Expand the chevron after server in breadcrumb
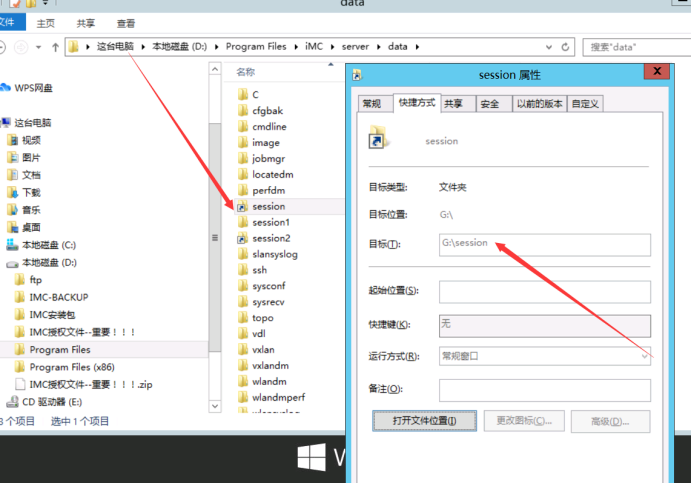Screen dimensions: 692x483 point(379,46)
